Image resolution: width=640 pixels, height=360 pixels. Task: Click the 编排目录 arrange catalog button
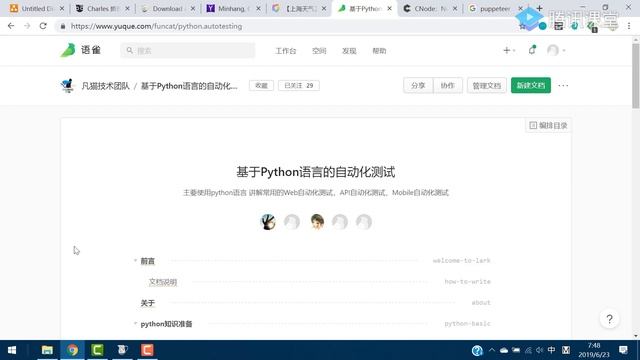point(548,125)
